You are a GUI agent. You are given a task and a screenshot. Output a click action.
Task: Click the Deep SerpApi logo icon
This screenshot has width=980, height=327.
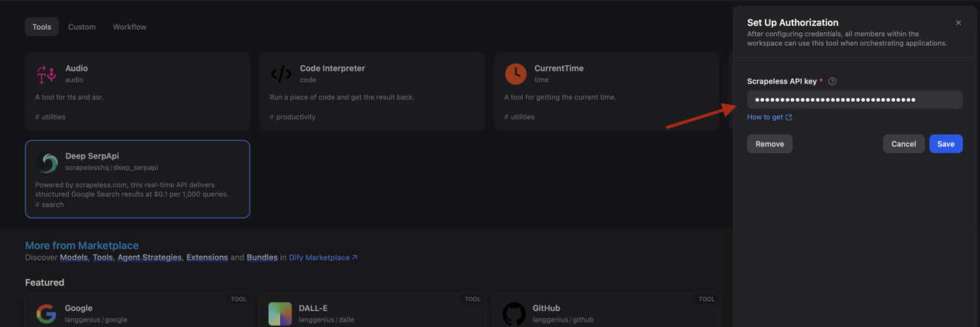(x=47, y=162)
